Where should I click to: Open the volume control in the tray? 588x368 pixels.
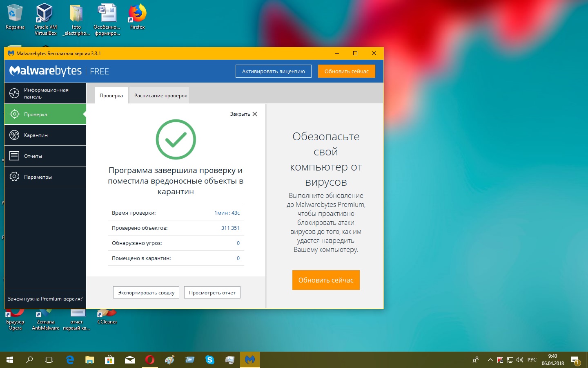pos(520,360)
